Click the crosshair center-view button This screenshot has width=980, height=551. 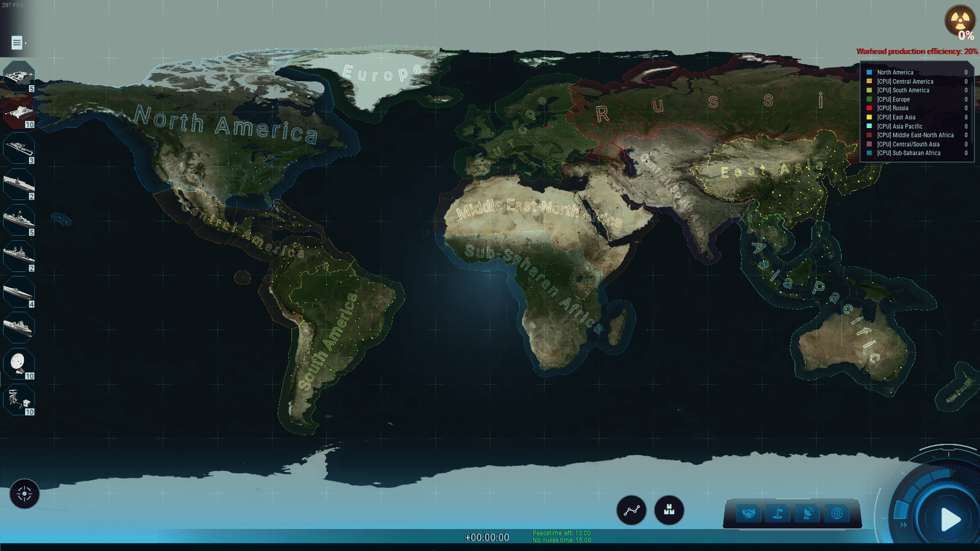point(24,494)
